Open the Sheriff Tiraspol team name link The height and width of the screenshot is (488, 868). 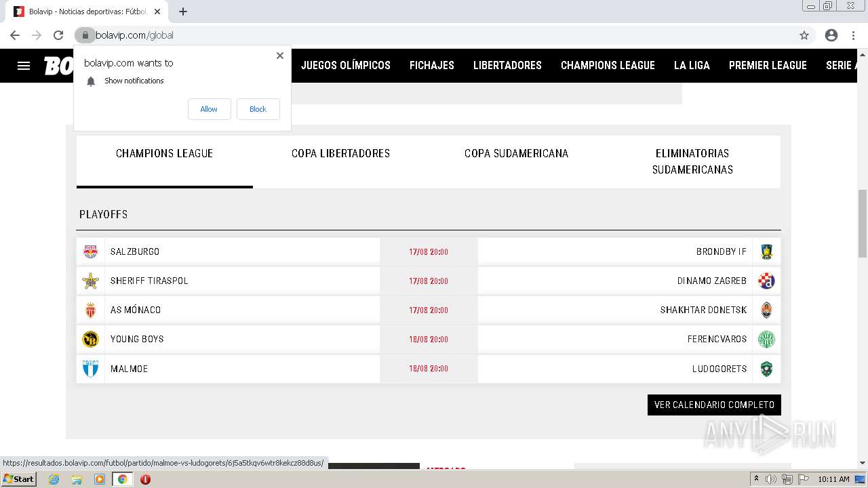[x=149, y=281]
